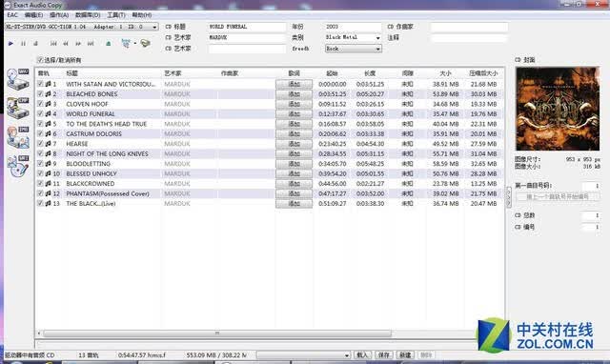Click the green Eject CD icon

pyautogui.click(x=109, y=44)
